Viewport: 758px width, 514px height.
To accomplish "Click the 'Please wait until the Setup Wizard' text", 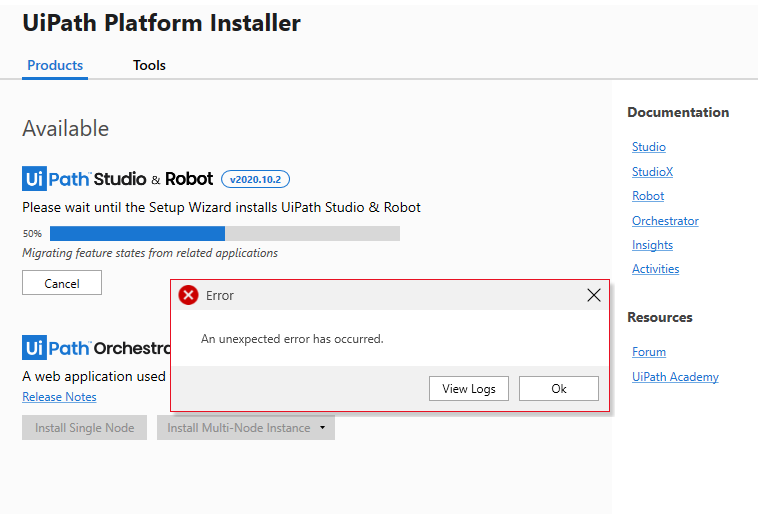I will pos(221,207).
